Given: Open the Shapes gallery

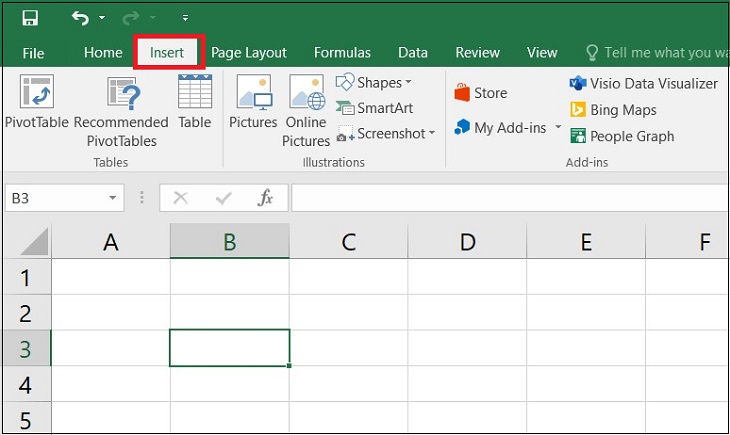Looking at the screenshot, I should pyautogui.click(x=374, y=82).
